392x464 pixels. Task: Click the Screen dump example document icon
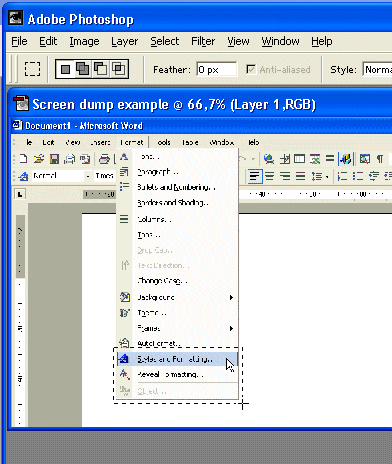tap(21, 104)
